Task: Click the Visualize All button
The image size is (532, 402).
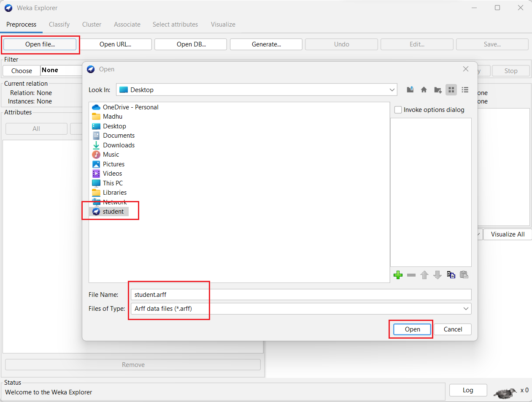Action: pyautogui.click(x=508, y=234)
